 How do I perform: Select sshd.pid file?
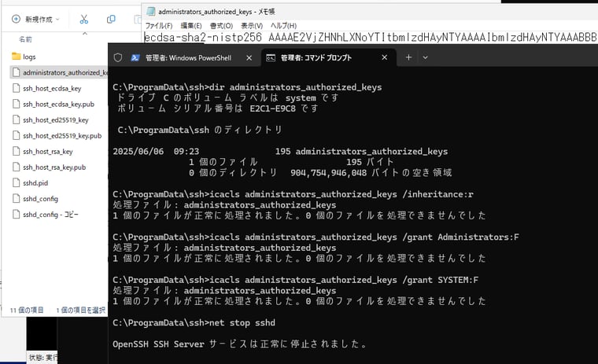pos(35,183)
